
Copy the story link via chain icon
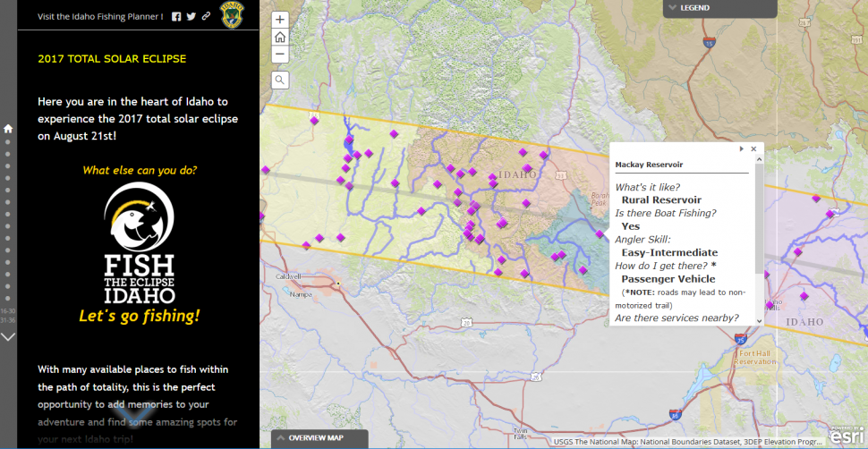pyautogui.click(x=207, y=16)
